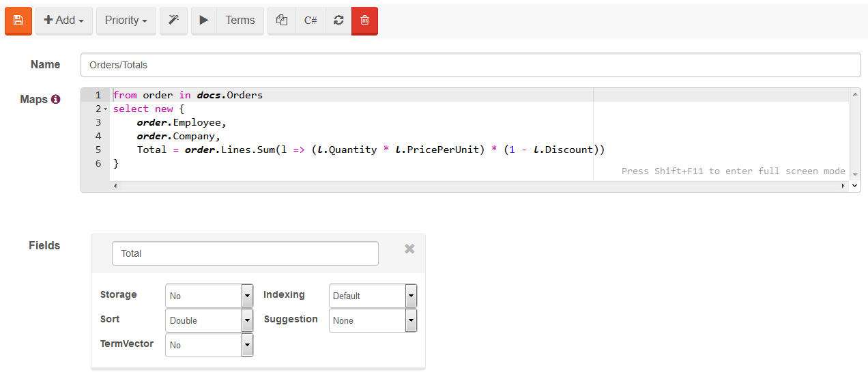Screen dimensions: 868x377
Task: Open the Priority dropdown menu
Action: [126, 20]
